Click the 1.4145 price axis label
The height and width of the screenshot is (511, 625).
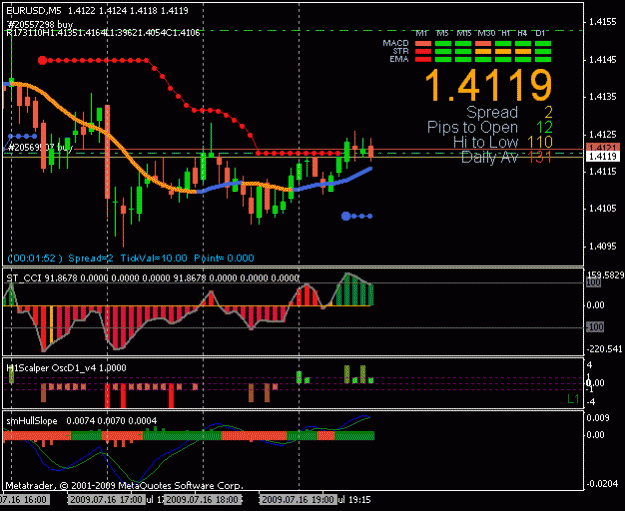point(603,60)
